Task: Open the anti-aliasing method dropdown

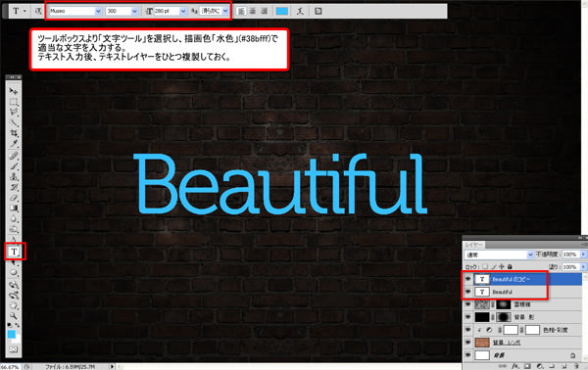Action: pos(225,11)
